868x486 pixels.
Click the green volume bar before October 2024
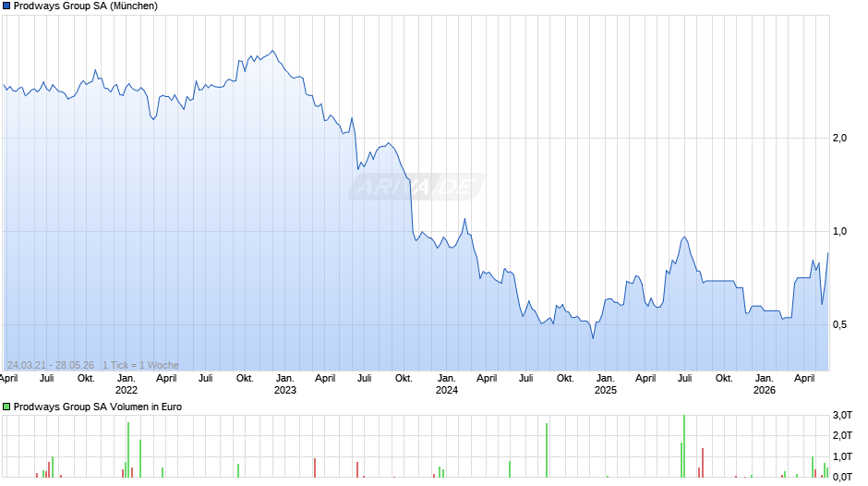click(547, 451)
